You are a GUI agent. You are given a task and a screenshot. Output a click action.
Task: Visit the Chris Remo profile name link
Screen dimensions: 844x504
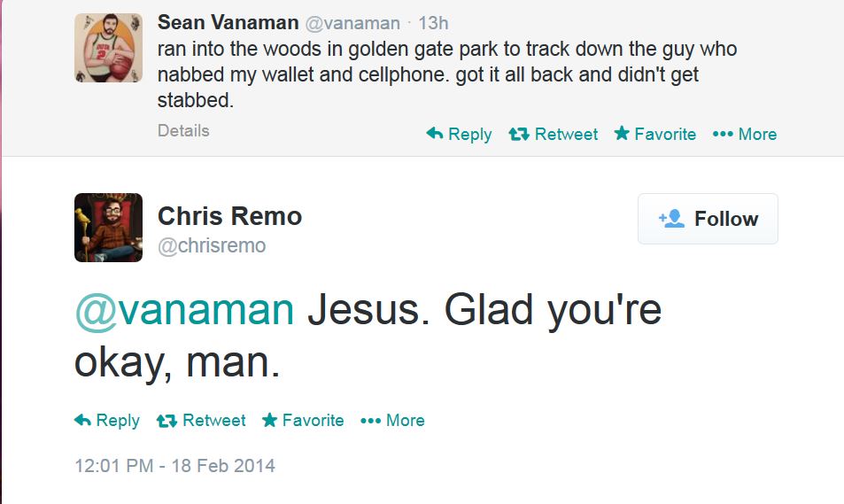click(x=229, y=215)
